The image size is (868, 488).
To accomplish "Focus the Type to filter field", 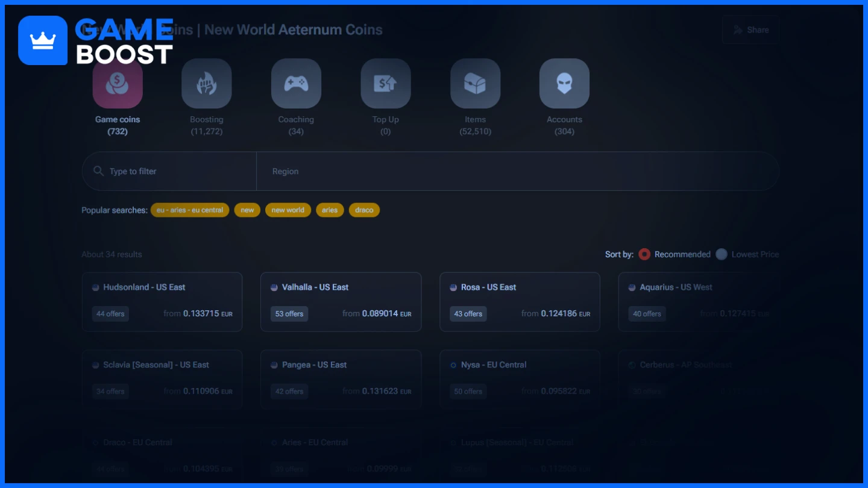I will (169, 171).
